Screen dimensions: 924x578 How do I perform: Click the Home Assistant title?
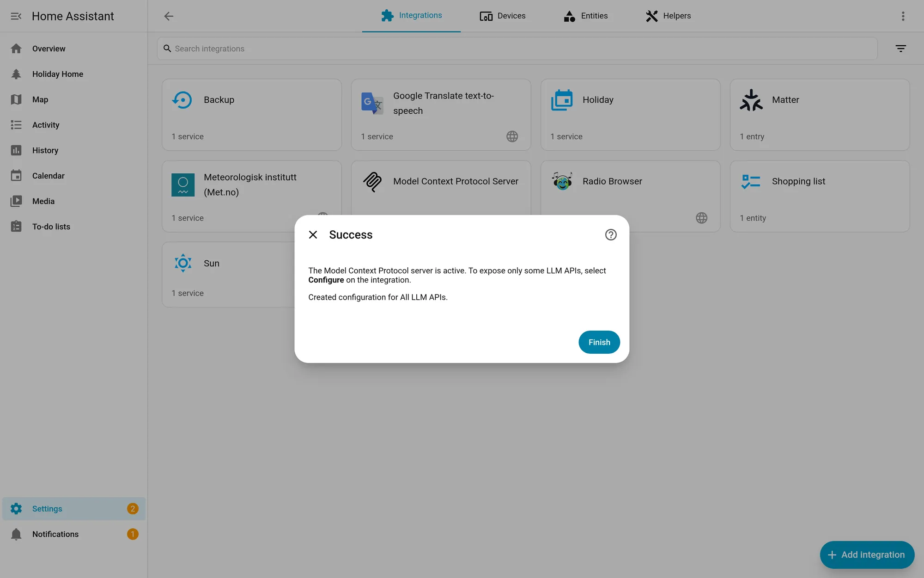[x=73, y=16]
